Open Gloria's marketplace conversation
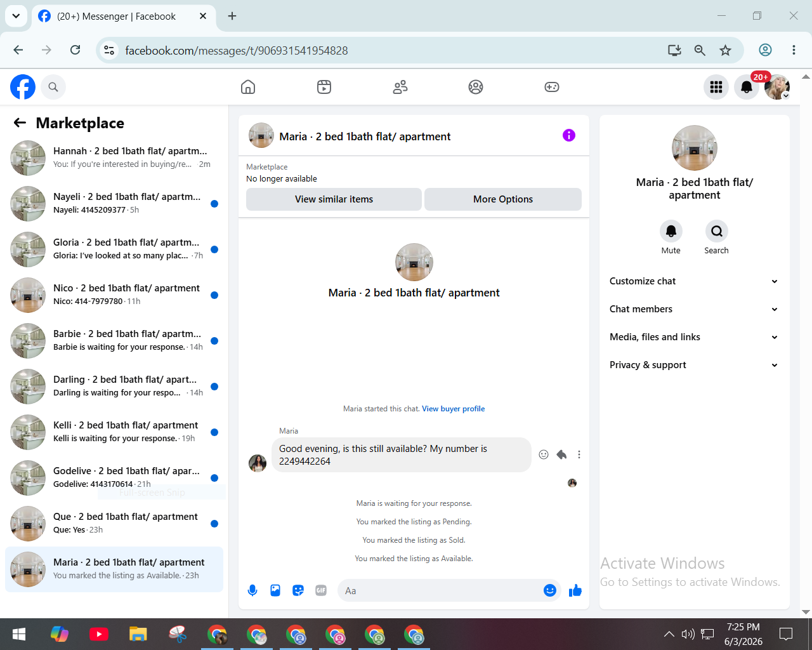Image resolution: width=812 pixels, height=650 pixels. coord(114,249)
